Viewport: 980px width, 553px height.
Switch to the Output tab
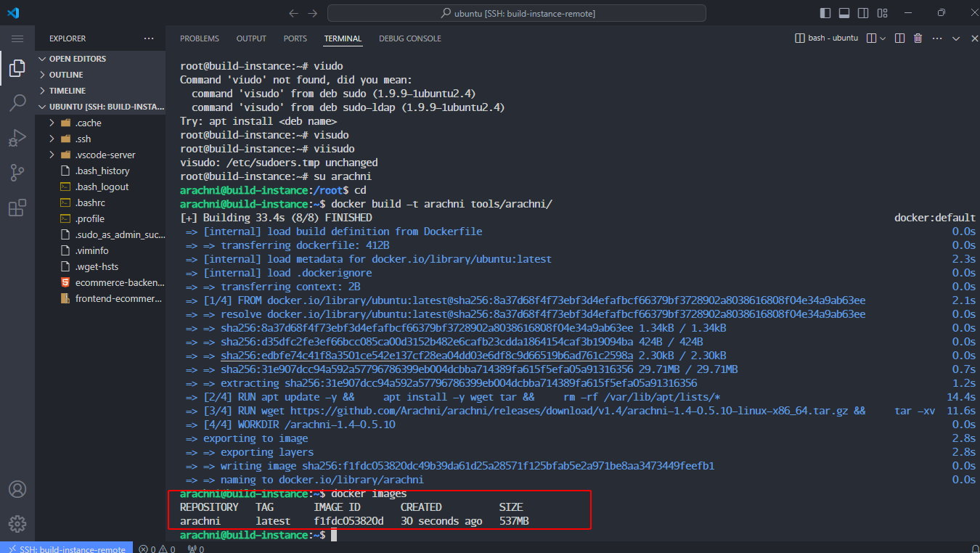pyautogui.click(x=251, y=38)
